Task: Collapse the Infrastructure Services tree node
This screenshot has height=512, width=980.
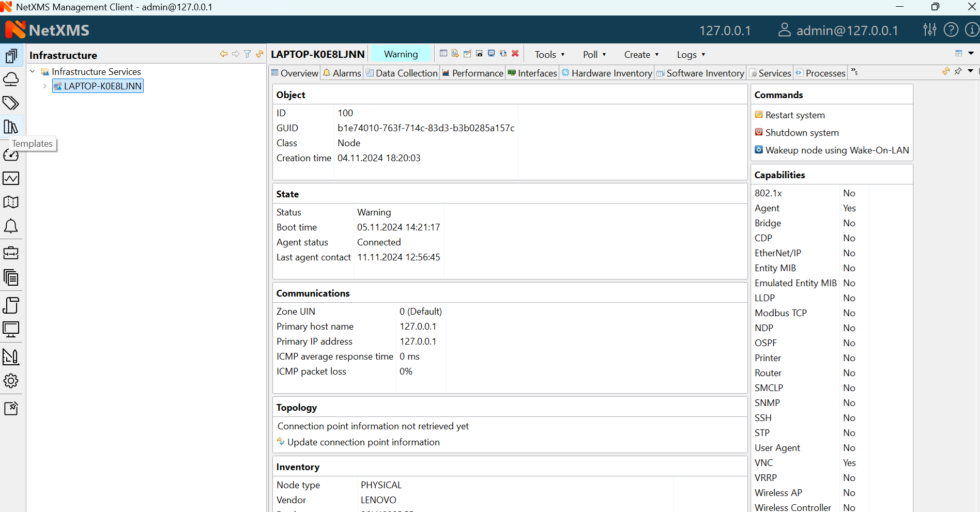Action: click(33, 72)
